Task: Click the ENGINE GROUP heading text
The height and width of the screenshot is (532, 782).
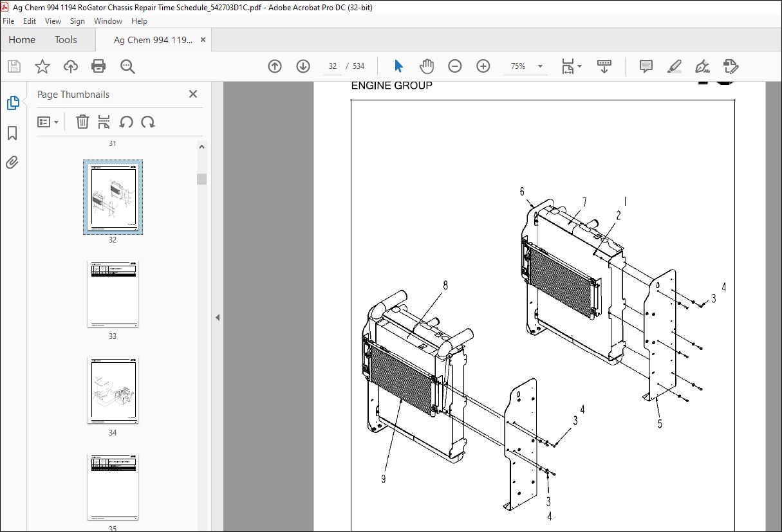Action: coord(391,86)
